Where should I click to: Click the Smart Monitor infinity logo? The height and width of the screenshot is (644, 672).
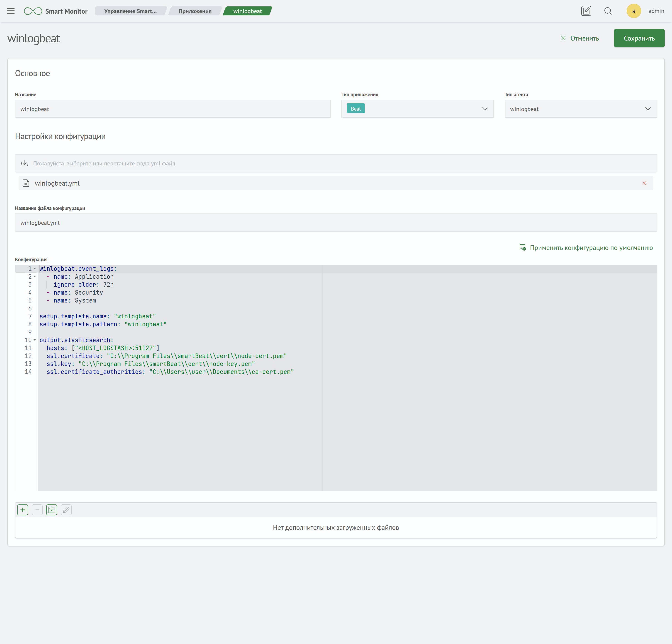[x=33, y=11]
